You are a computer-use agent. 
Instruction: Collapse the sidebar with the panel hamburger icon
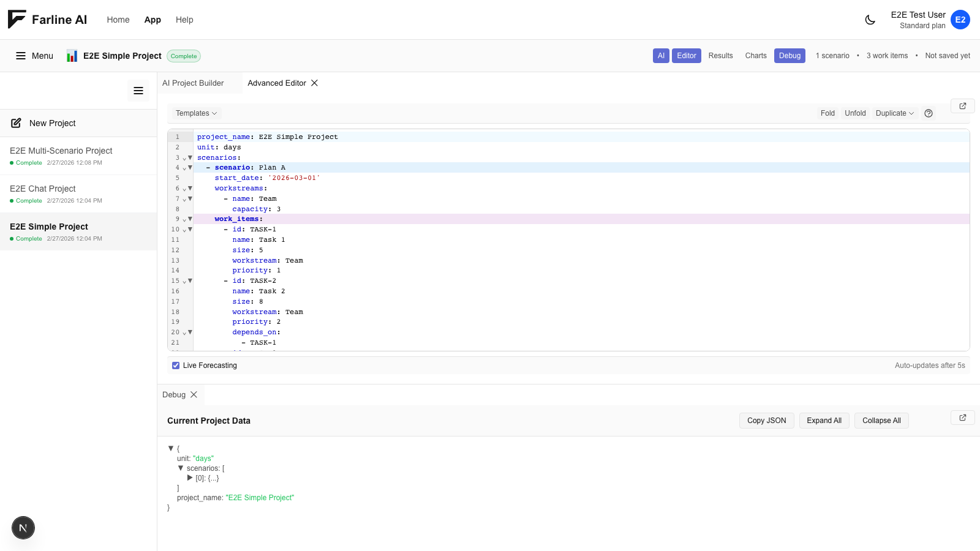click(x=138, y=90)
